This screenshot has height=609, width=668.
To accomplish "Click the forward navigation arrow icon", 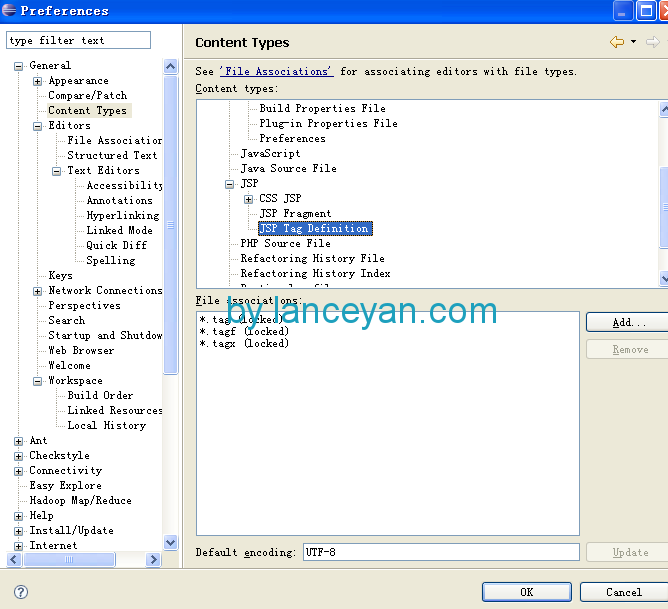I will (652, 42).
